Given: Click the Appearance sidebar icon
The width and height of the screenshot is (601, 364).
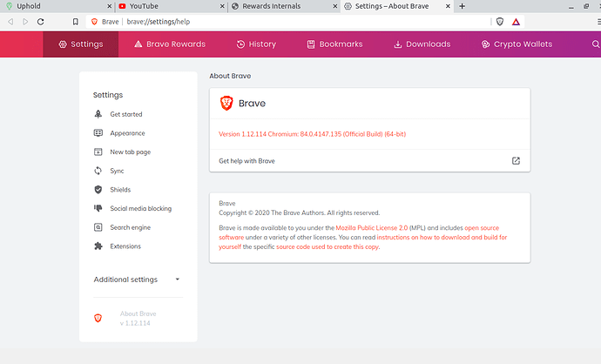Looking at the screenshot, I should [98, 133].
